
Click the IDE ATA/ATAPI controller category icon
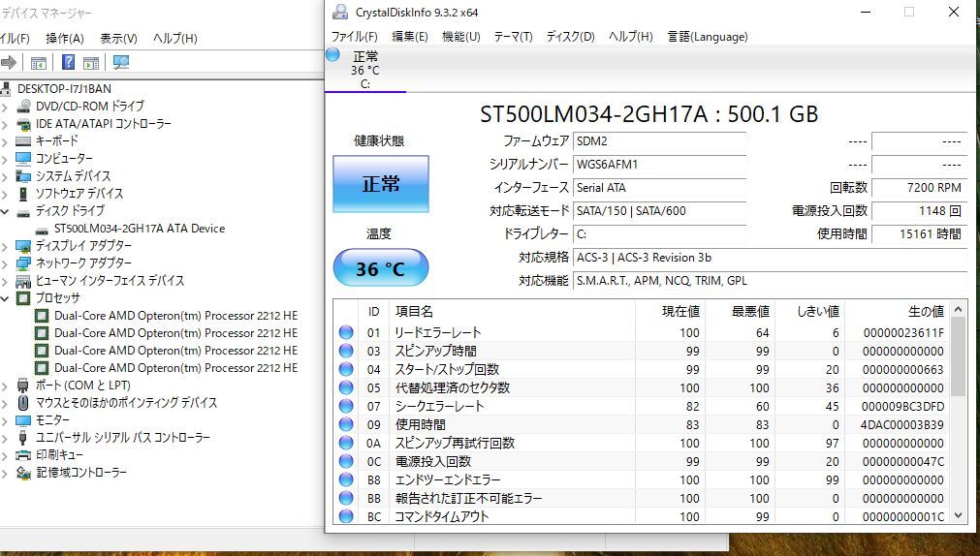pyautogui.click(x=24, y=123)
